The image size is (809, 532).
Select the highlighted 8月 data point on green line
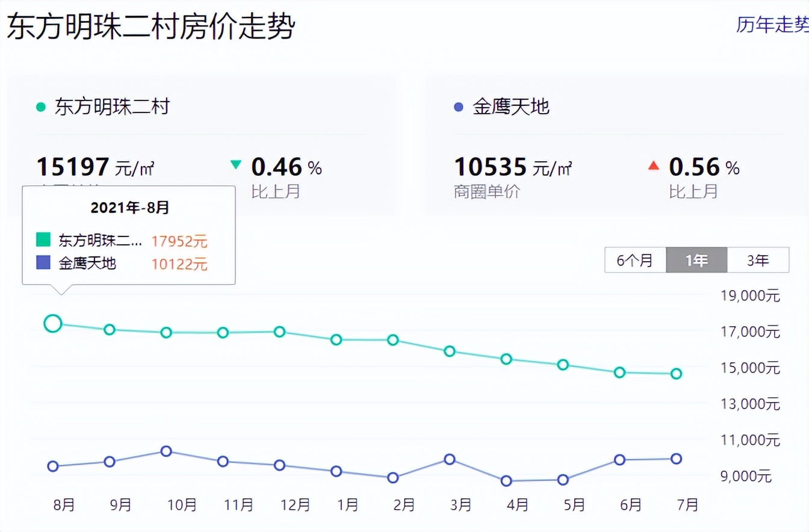point(53,323)
